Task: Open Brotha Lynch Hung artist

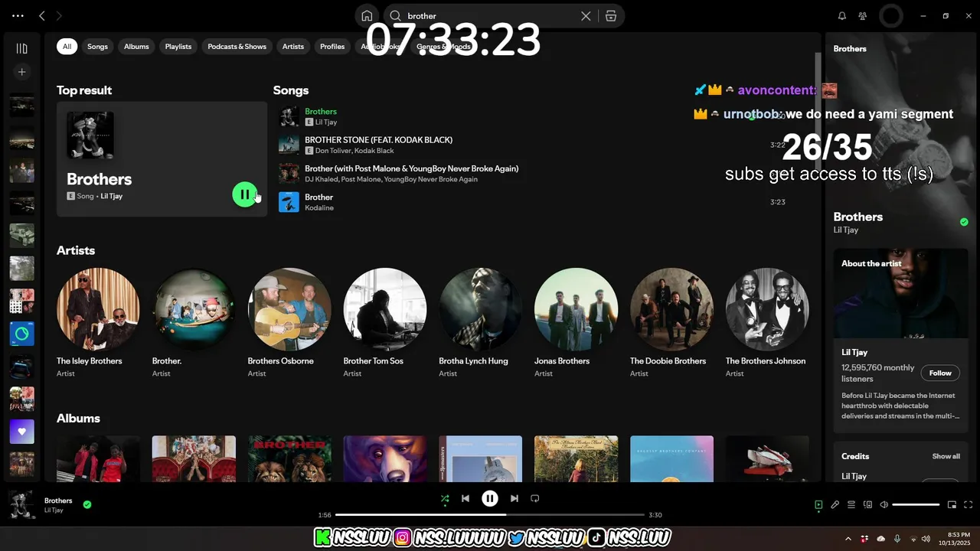Action: [x=480, y=322]
